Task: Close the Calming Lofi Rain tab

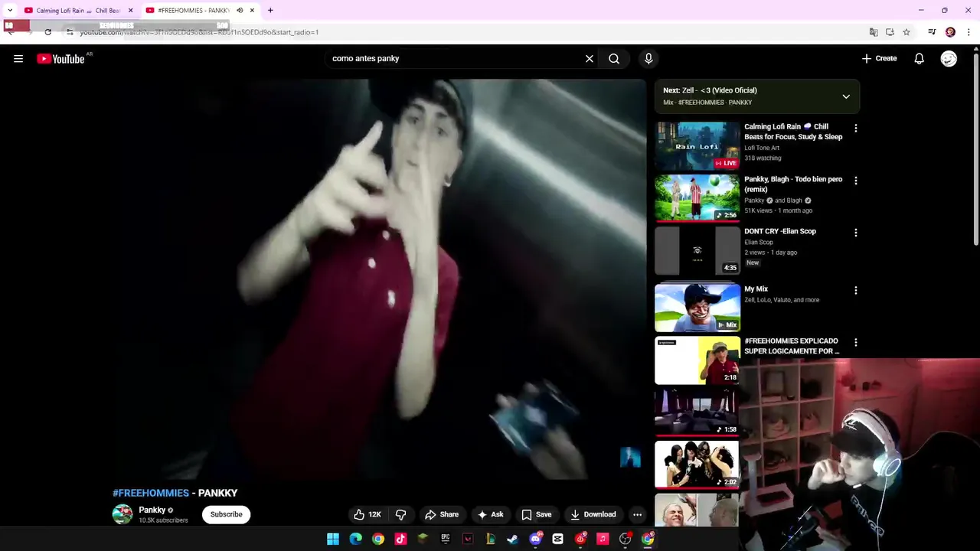Action: point(130,11)
